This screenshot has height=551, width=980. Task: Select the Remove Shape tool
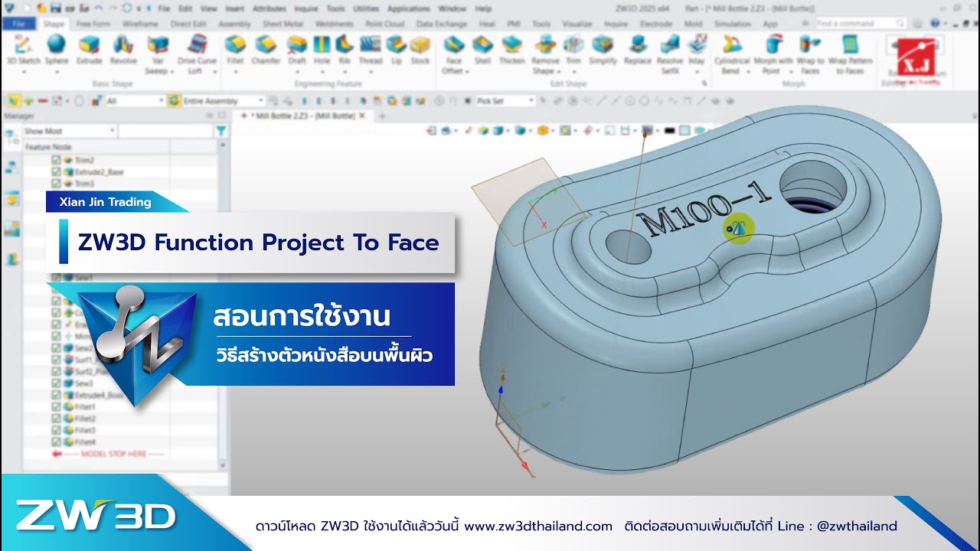coord(545,54)
